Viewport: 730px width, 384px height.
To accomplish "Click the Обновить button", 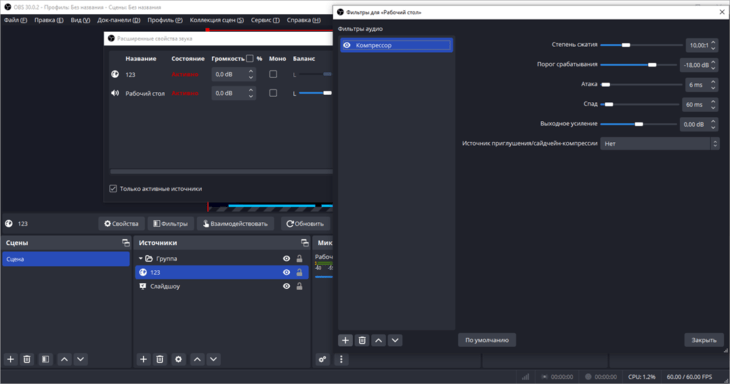I will [x=305, y=224].
